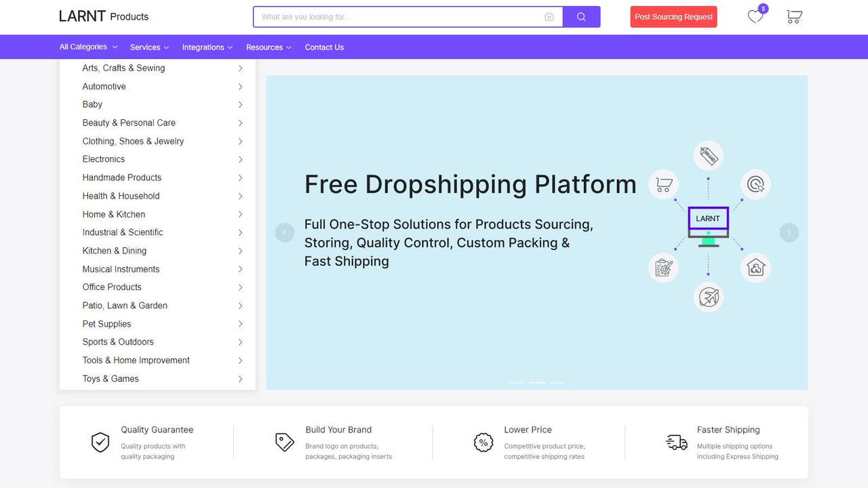868x488 pixels.
Task: Click the middle carousel pagination dot
Action: [536, 383]
